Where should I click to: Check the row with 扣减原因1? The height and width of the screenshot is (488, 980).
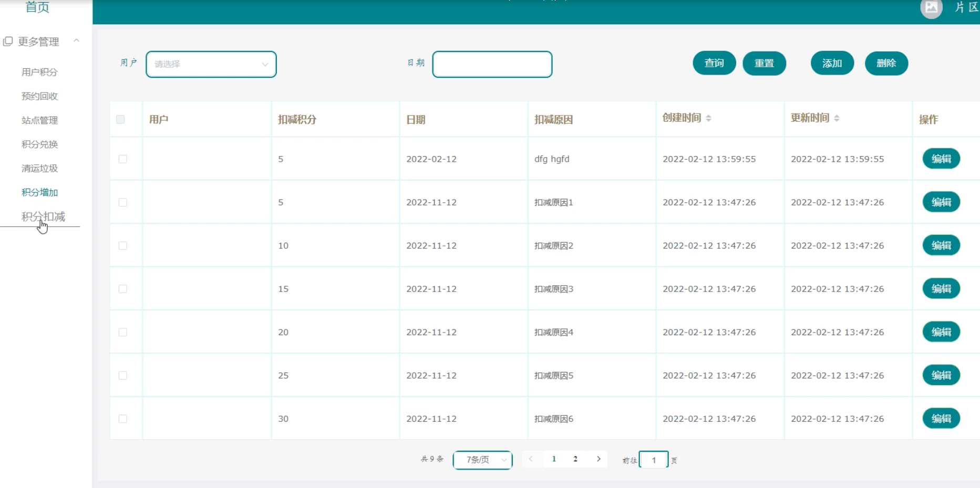coord(123,202)
